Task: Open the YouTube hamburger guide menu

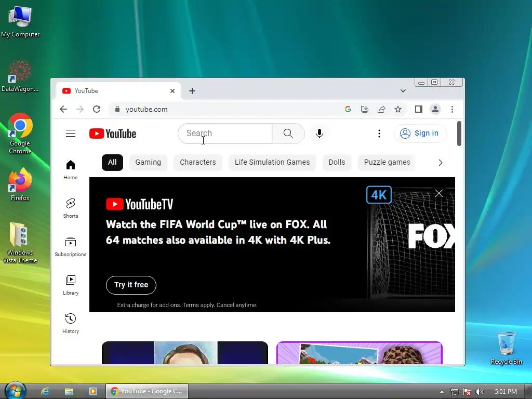Action: (x=71, y=134)
